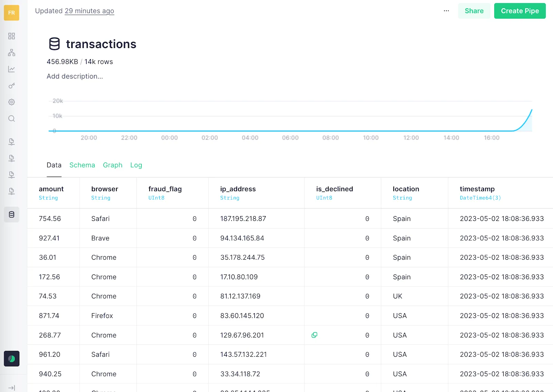Image resolution: width=553 pixels, height=392 pixels.
Task: View usage metrics via the chart icon
Action: coord(11,69)
